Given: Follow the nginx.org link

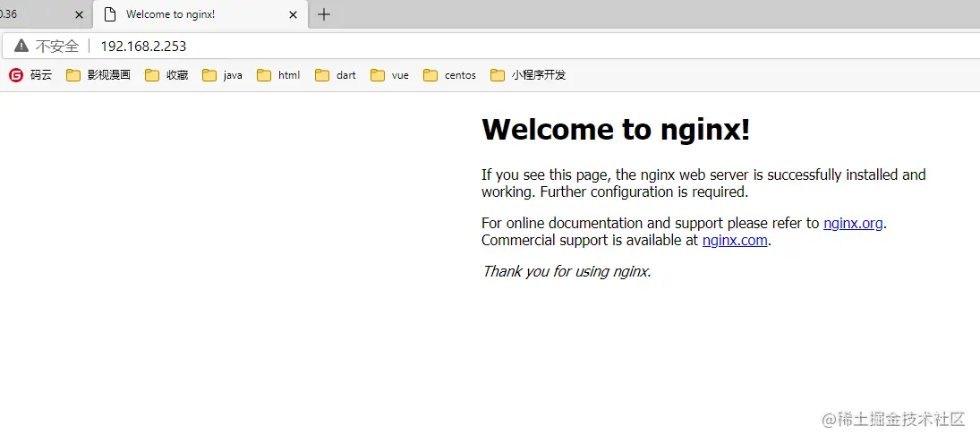Looking at the screenshot, I should point(853,223).
